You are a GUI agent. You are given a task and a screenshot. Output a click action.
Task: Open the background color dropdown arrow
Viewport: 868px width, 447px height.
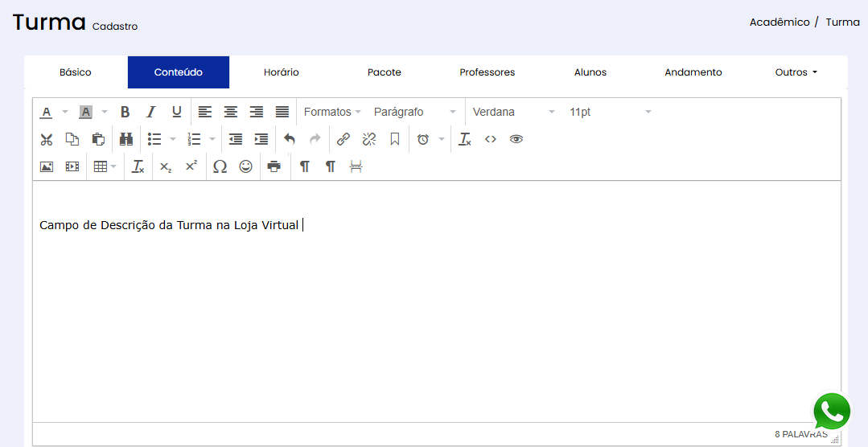pyautogui.click(x=104, y=113)
